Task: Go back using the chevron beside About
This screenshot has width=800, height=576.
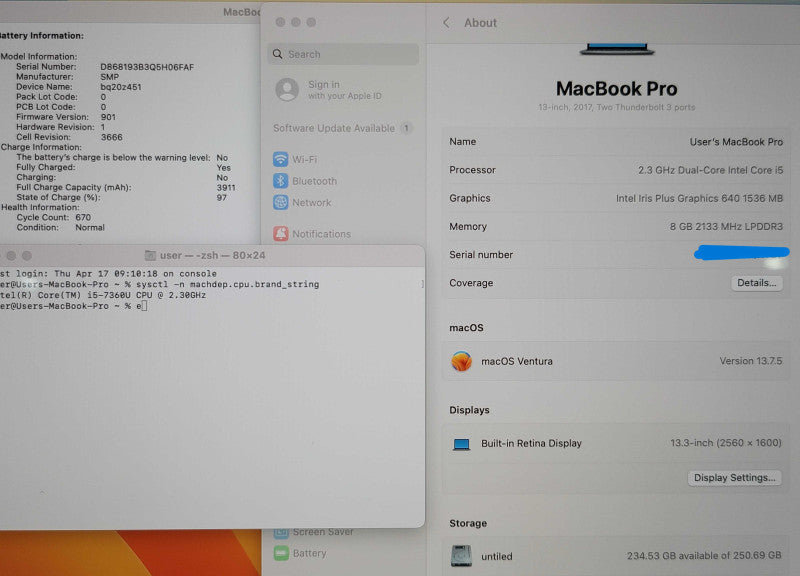Action: click(x=446, y=22)
